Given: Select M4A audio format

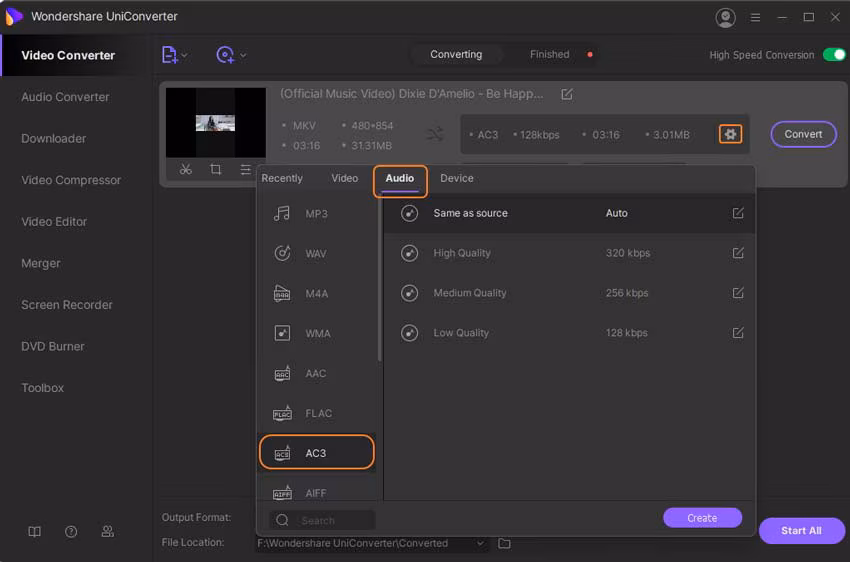Looking at the screenshot, I should coord(317,294).
